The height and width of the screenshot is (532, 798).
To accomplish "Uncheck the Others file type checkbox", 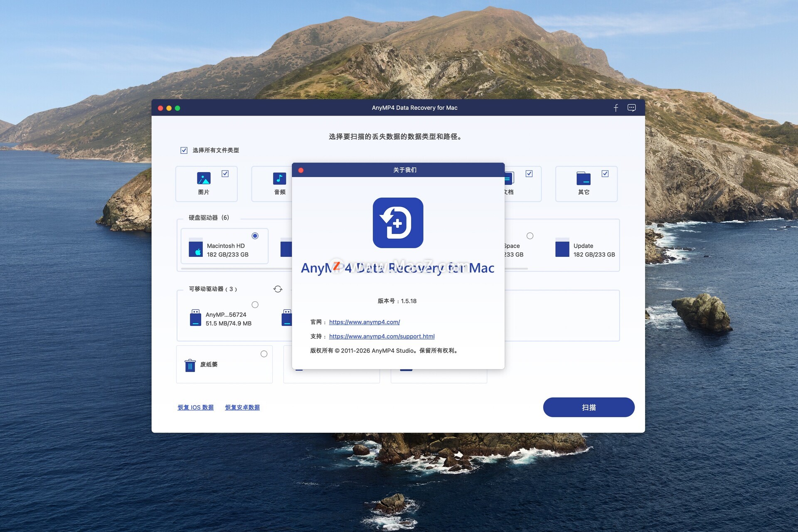I will tap(605, 174).
